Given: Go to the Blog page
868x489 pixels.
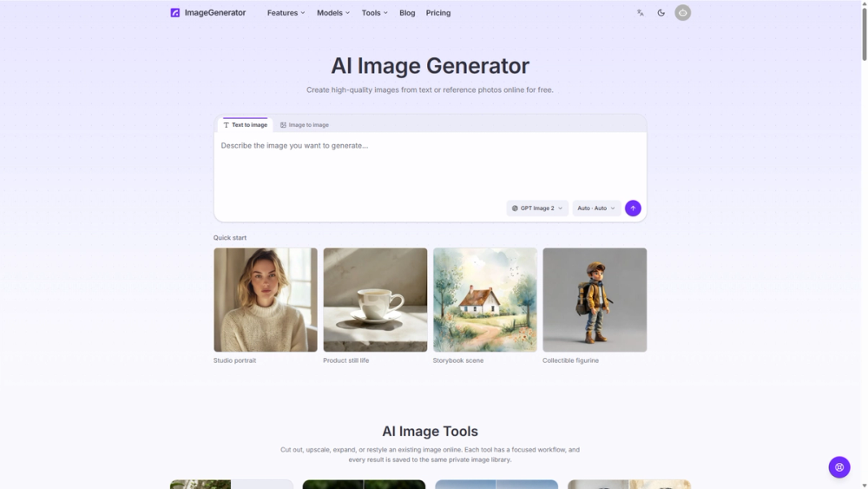Looking at the screenshot, I should point(407,13).
